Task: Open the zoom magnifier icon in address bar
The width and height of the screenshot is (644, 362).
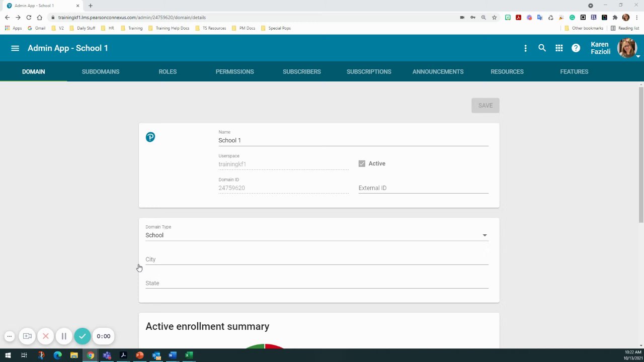Action: pos(484,17)
